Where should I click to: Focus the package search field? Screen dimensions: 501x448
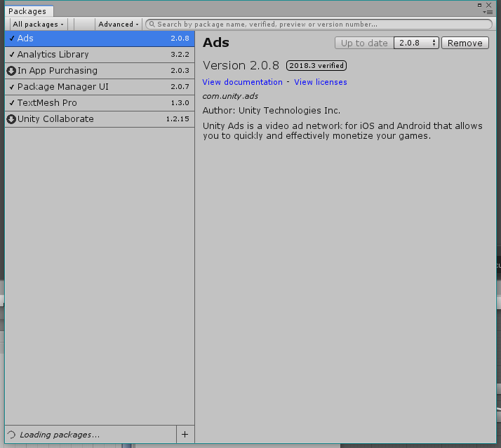[319, 25]
